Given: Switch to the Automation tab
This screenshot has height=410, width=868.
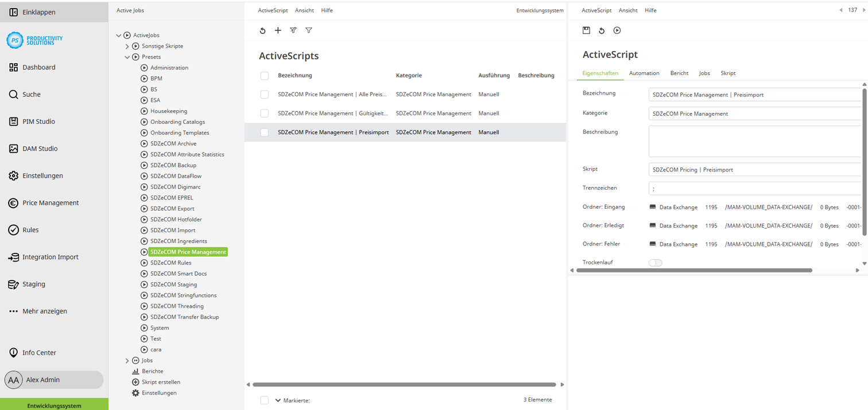Looking at the screenshot, I should tap(644, 73).
